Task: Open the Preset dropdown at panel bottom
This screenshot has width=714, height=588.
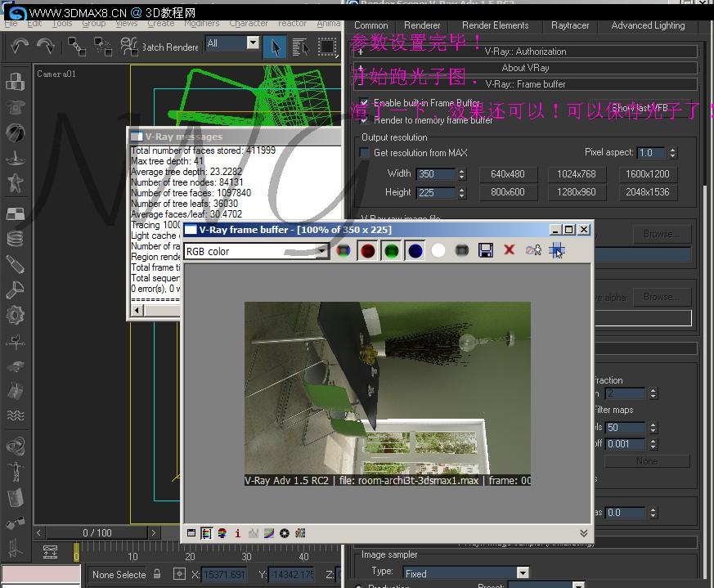Action: (578, 585)
